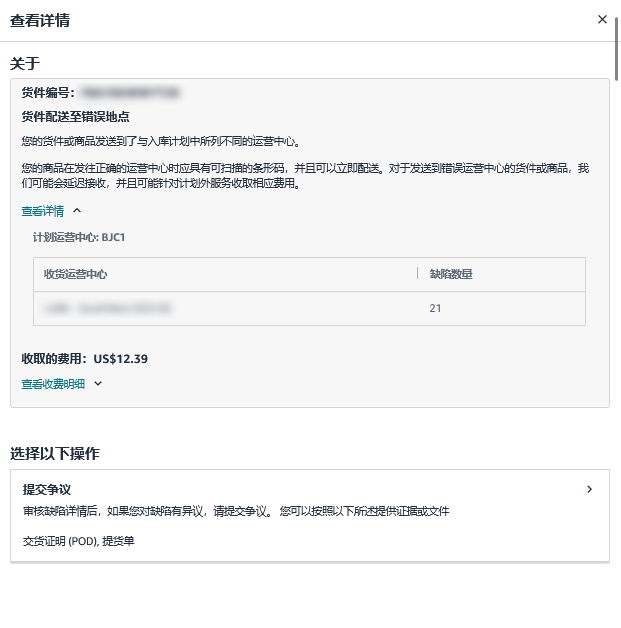
Task: Click the 货件编号 label
Action: [x=48, y=93]
